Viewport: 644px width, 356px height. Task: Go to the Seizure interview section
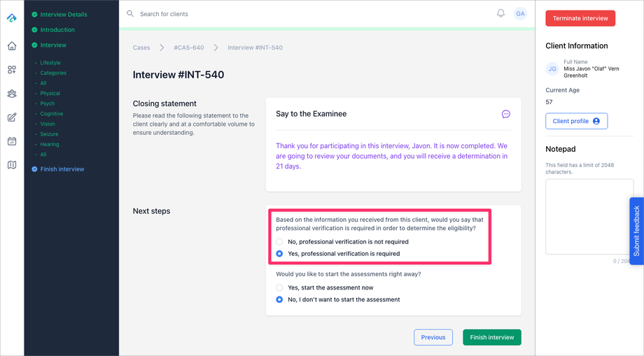[49, 134]
